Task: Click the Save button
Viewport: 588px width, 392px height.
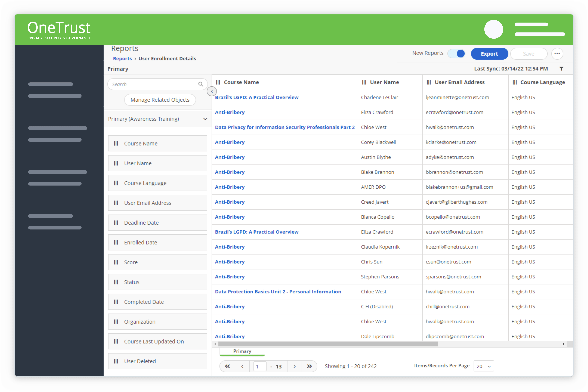Action: pos(528,54)
